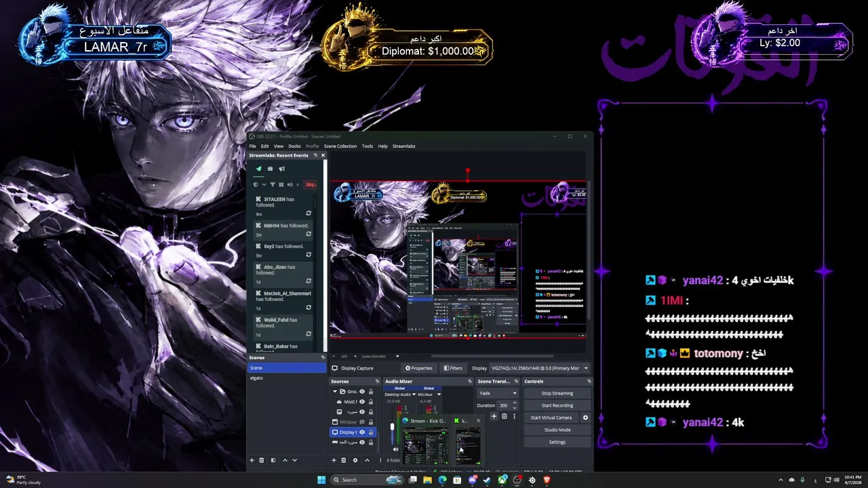This screenshot has width=868, height=488.
Task: Click the shield icon in Recent Events toolbar
Action: pyautogui.click(x=256, y=184)
